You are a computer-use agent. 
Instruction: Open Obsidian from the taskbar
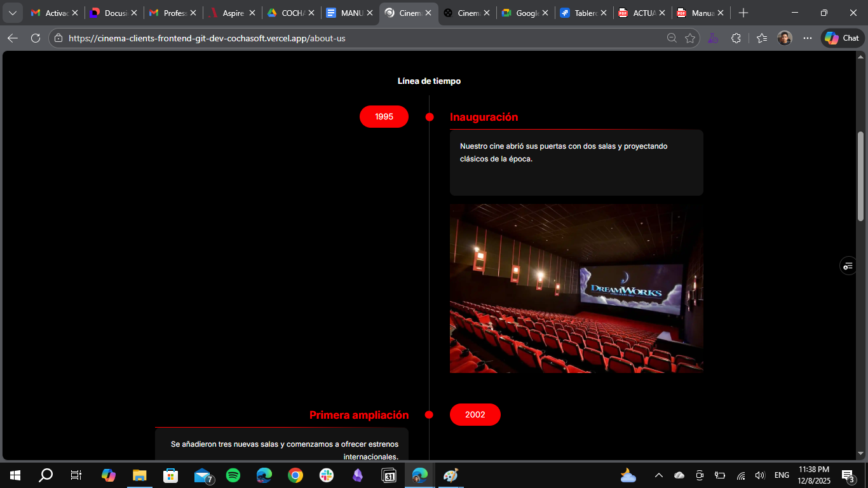coord(358,475)
